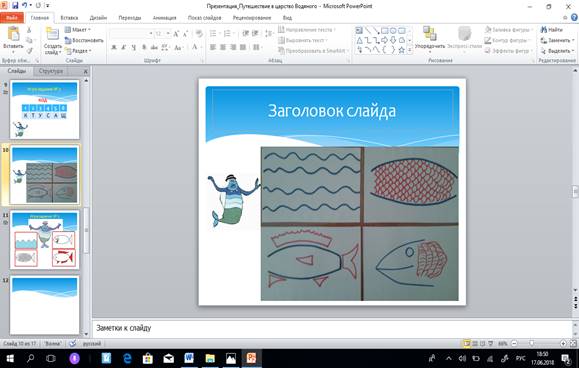Click the Заменить replace button
579x368 pixels.
click(557, 40)
